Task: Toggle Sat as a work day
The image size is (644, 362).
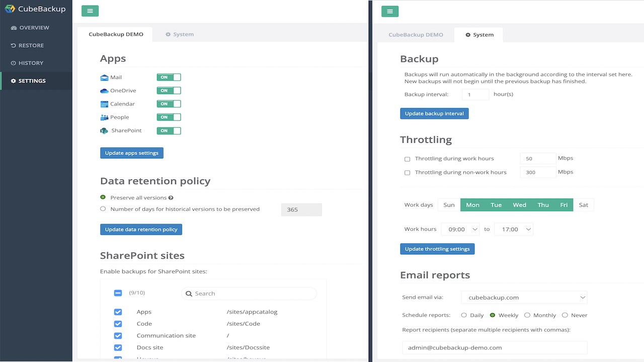Action: [584, 205]
